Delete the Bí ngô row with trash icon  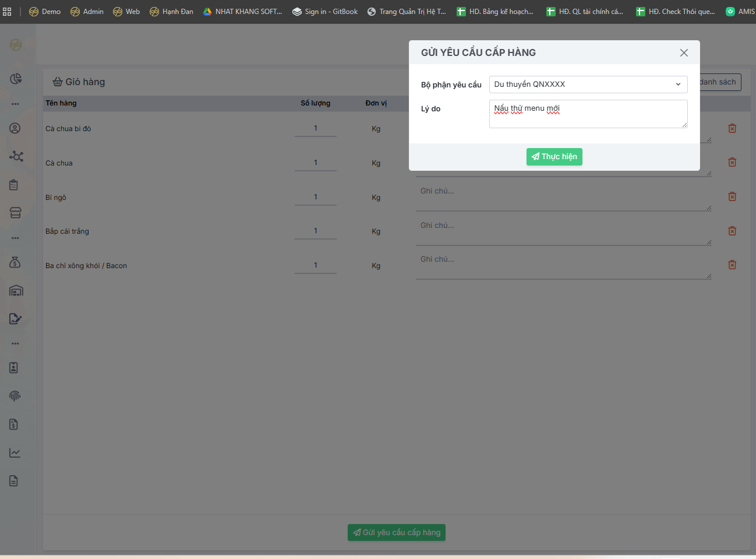click(x=732, y=197)
